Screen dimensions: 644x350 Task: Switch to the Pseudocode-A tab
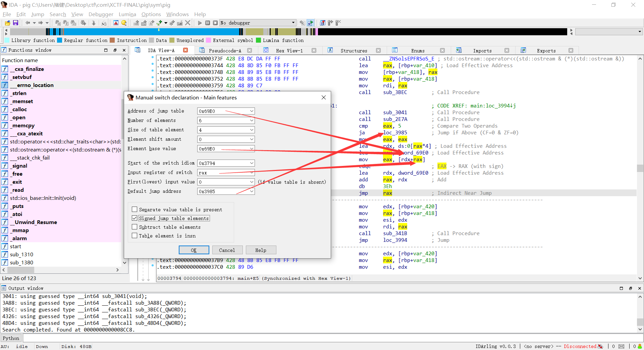[x=224, y=50]
